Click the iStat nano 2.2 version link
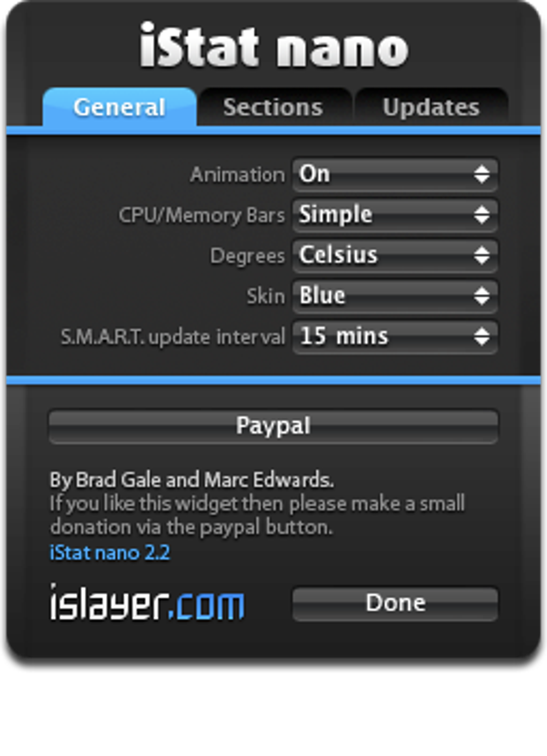The width and height of the screenshot is (547, 756). (x=110, y=553)
